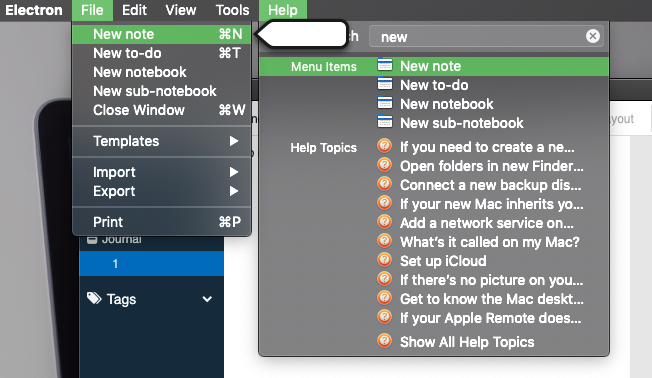652x378 pixels.
Task: Click question icon beside 'What's it called on my Mac?'
Action: 385,241
